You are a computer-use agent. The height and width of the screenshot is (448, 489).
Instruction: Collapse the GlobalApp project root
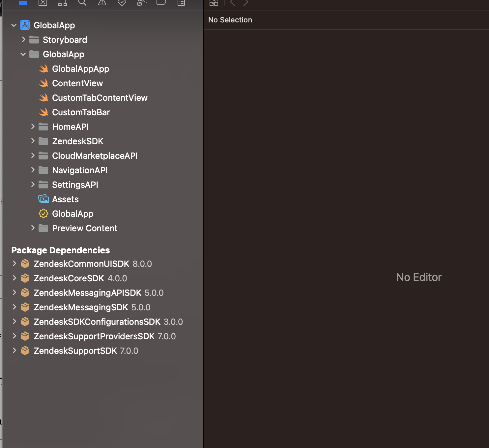click(x=14, y=25)
